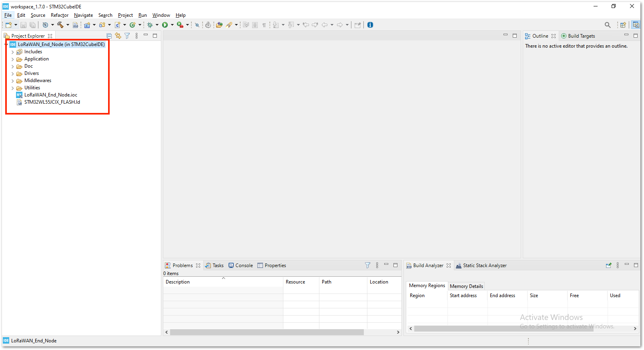Expand the Application folder node
This screenshot has width=644, height=350.
tap(13, 59)
